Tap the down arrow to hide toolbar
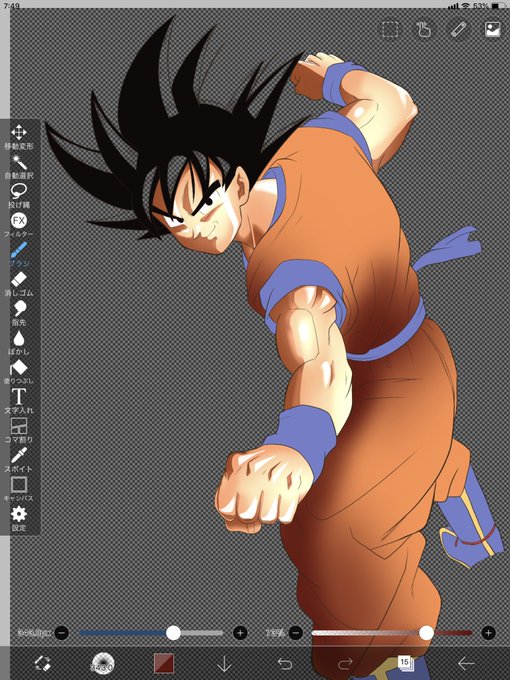The height and width of the screenshot is (680, 510). (224, 663)
